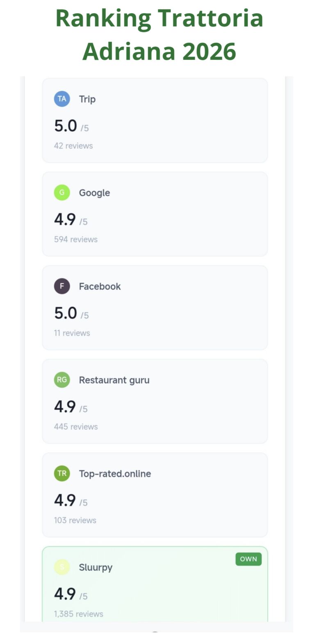This screenshot has width=328, height=644.
Task: Click the blue TA Trip avatar icon
Action: [62, 99]
